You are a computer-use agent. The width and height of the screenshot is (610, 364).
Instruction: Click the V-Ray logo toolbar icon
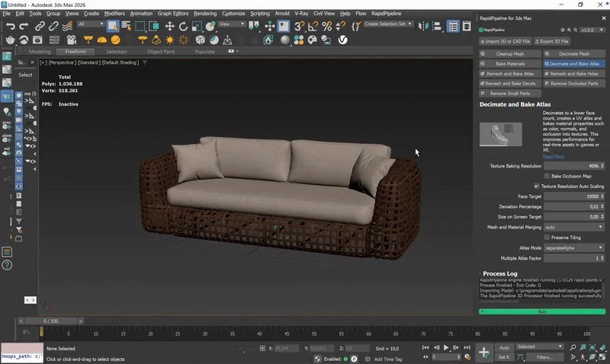[343, 40]
